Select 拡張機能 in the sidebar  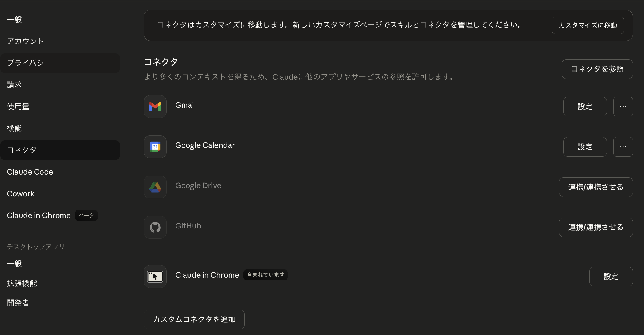(22, 283)
